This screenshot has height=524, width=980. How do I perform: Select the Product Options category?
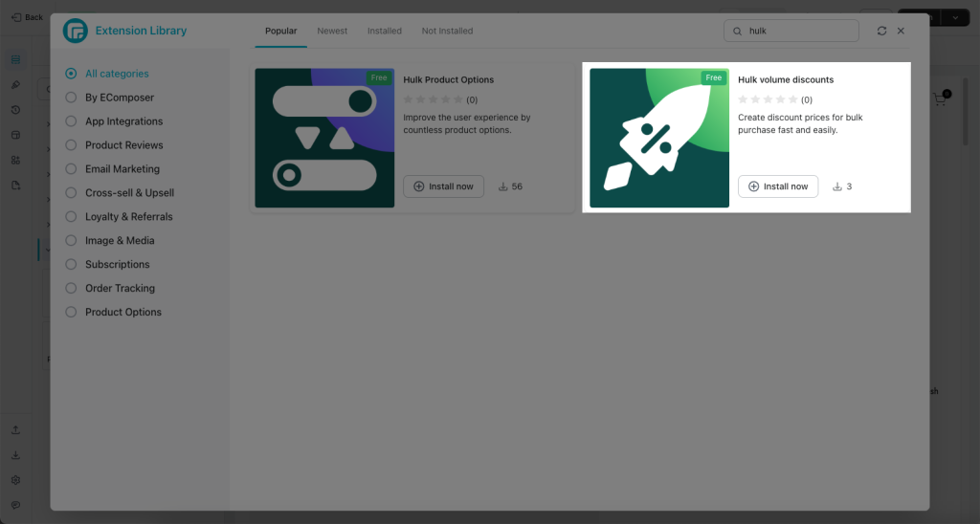(114, 312)
